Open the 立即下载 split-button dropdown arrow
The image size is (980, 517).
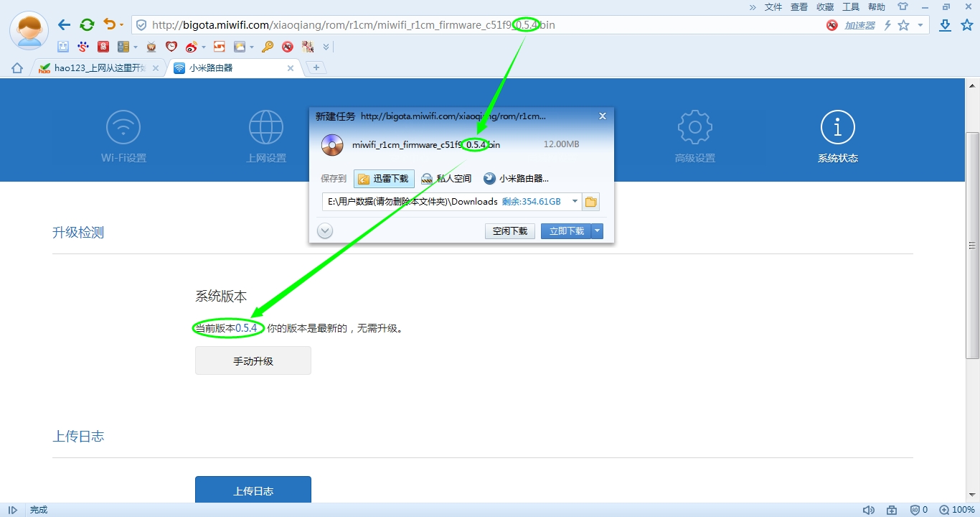click(598, 230)
